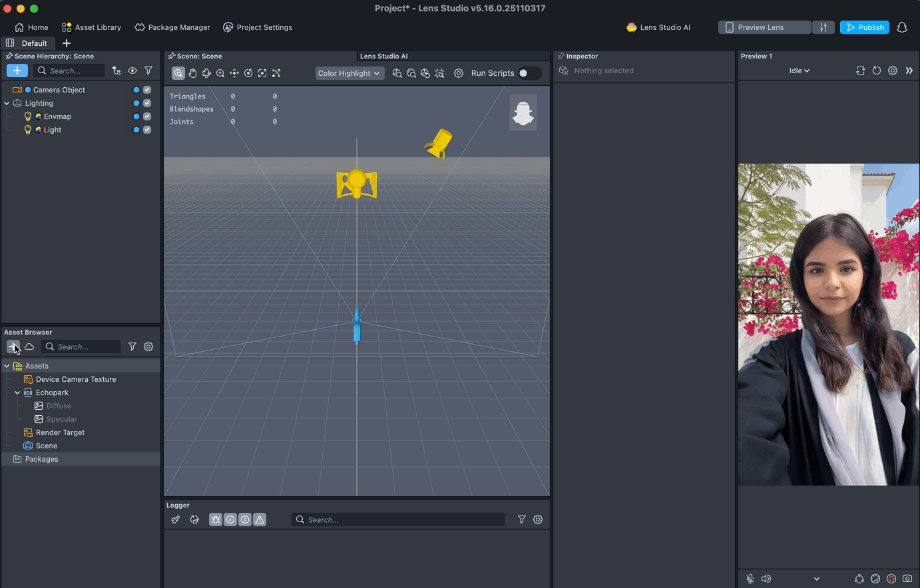
Task: Collapse the Echopark asset folder
Action: [17, 392]
